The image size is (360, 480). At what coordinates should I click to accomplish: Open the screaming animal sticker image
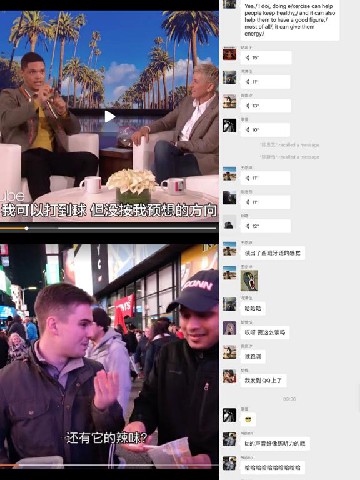click(x=249, y=280)
